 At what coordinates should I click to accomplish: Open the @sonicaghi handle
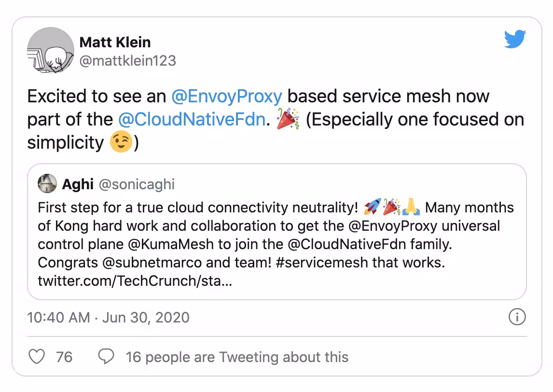pyautogui.click(x=137, y=184)
